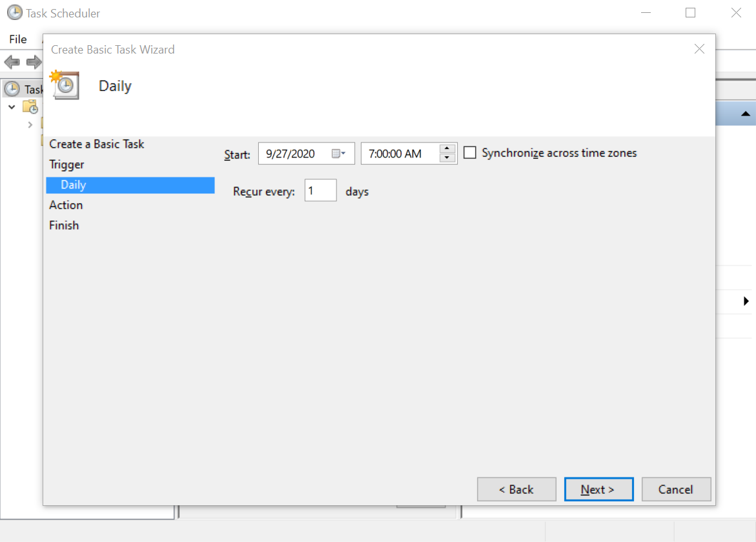This screenshot has height=542, width=756.
Task: Click the Back arrow toolbar icon
Action: (x=12, y=62)
